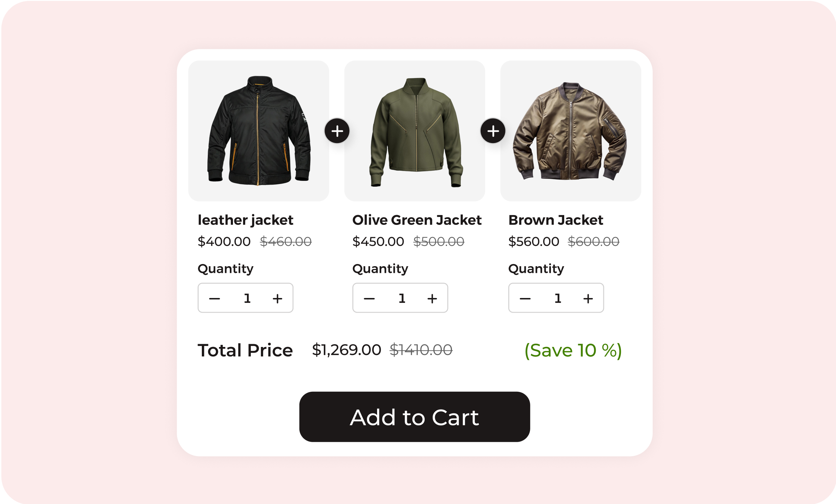
Task: Open the black leather jacket image
Action: tap(258, 131)
